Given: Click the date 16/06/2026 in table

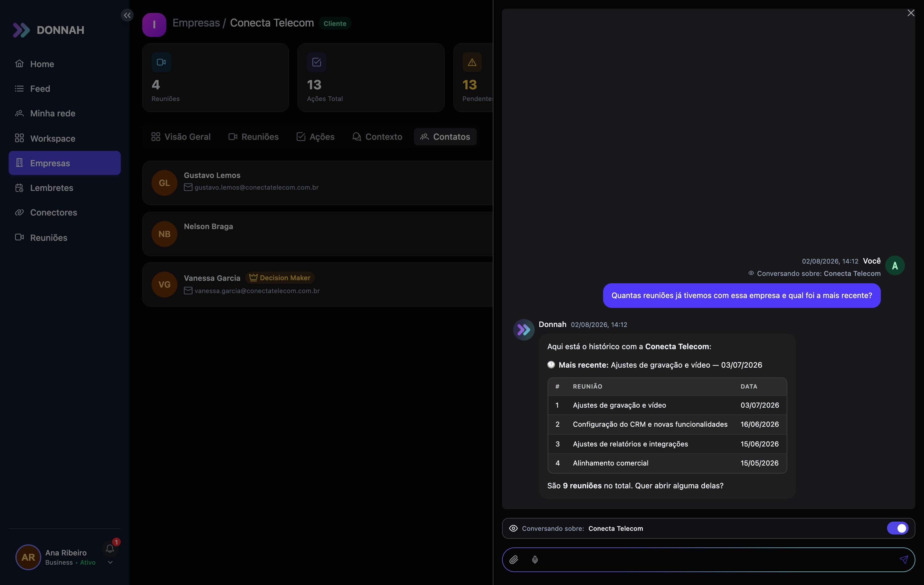Looking at the screenshot, I should [x=760, y=425].
